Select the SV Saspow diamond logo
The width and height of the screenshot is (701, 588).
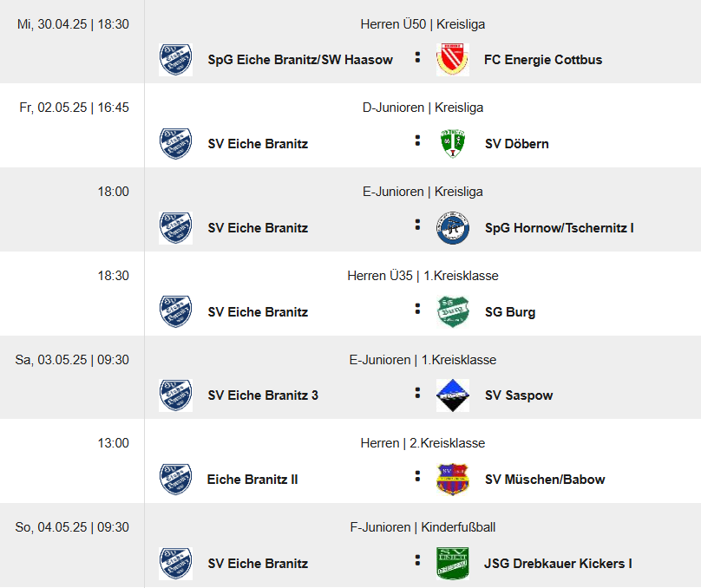coord(453,395)
